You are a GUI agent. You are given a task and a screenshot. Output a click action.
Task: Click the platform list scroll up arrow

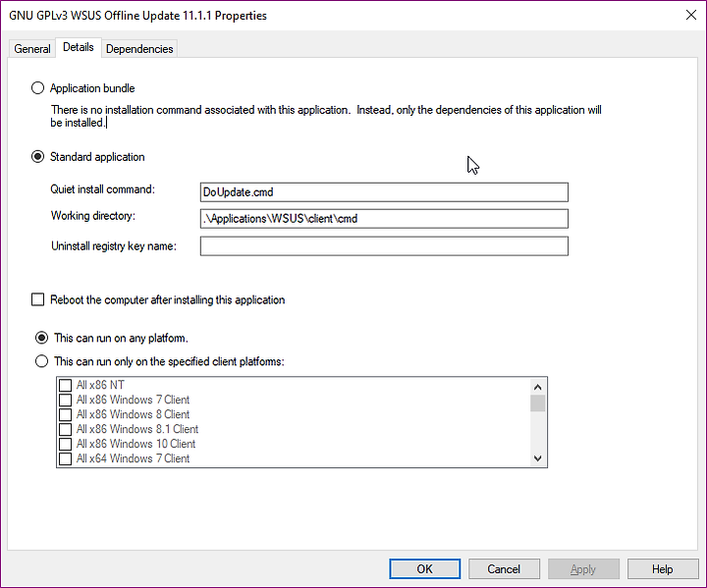[537, 387]
